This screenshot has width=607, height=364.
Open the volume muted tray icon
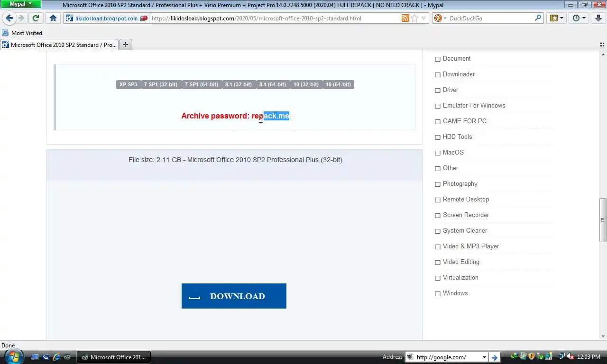pyautogui.click(x=570, y=356)
